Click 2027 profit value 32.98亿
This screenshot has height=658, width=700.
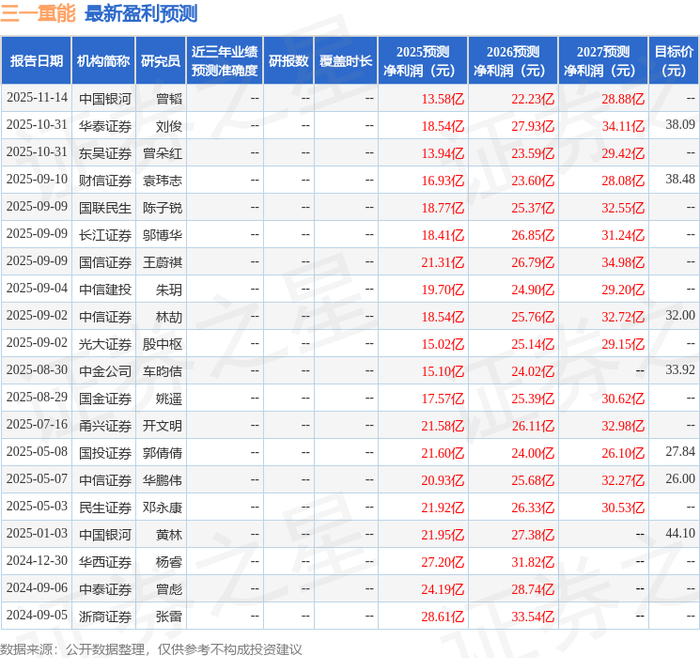click(623, 425)
